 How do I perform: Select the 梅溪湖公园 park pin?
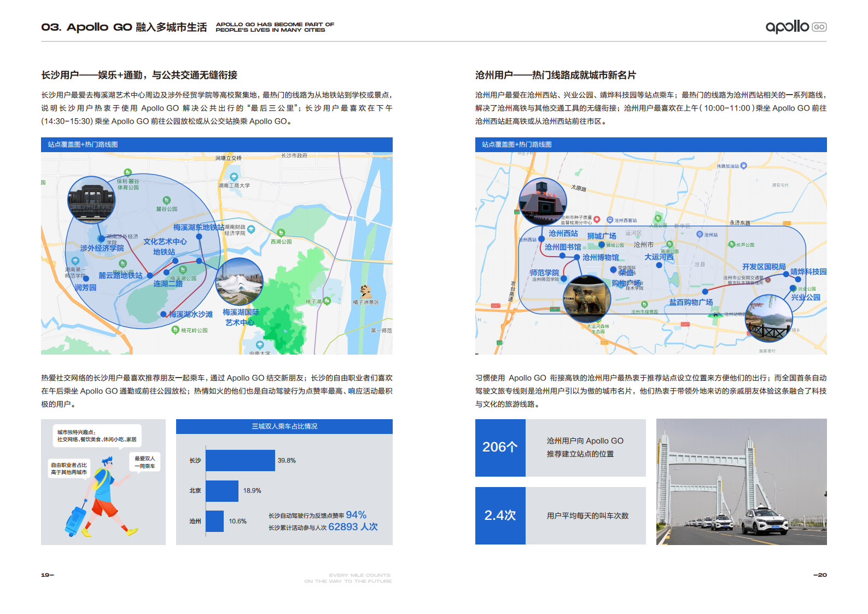[x=183, y=270]
